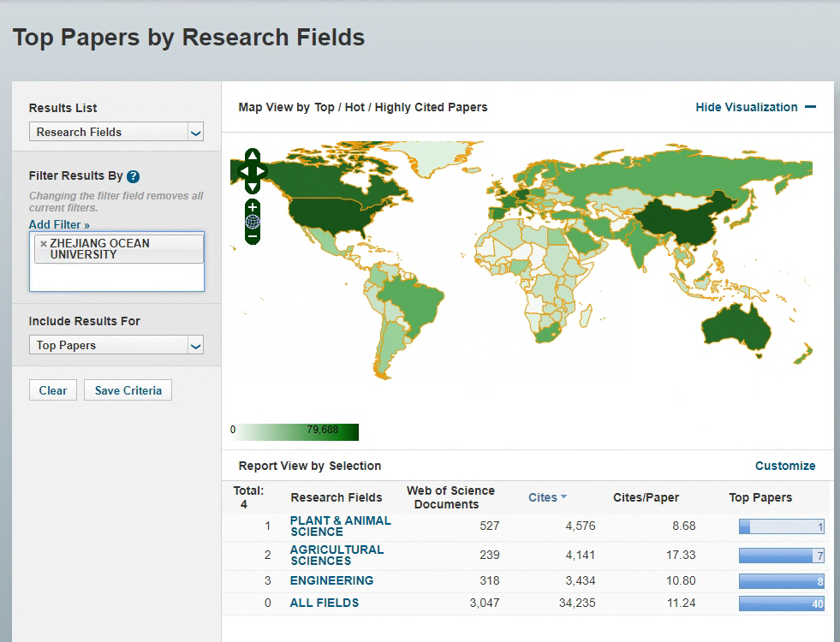Image resolution: width=840 pixels, height=642 pixels.
Task: Zoom out on the map
Action: point(252,235)
